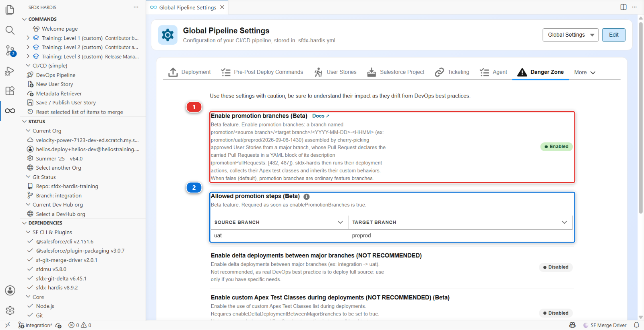Viewport: 644px width, 330px height.
Task: Open errors and warnings counter in status bar
Action: click(x=80, y=325)
